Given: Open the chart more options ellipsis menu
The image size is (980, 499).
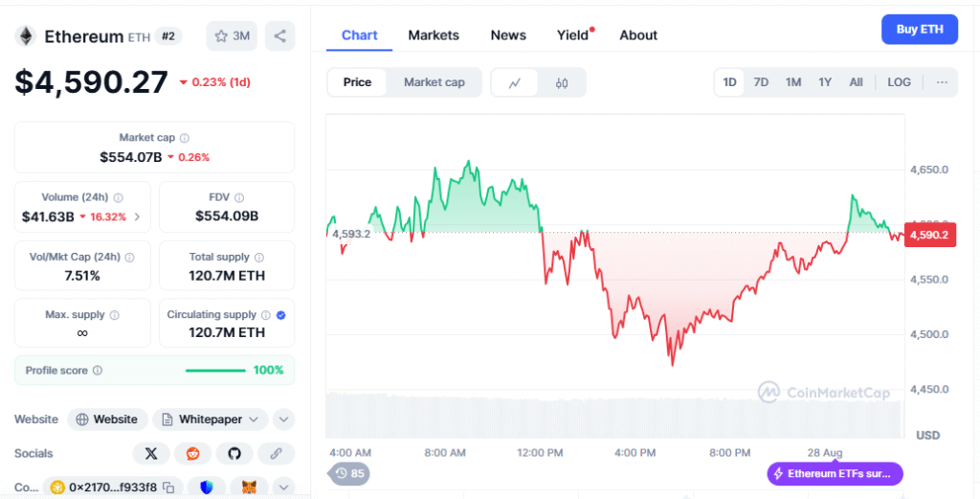Looking at the screenshot, I should 942,82.
